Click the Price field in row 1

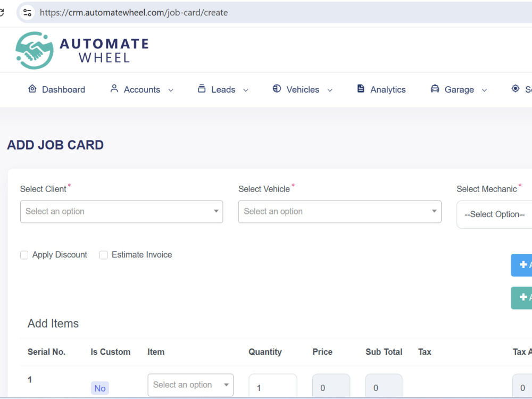tap(331, 386)
